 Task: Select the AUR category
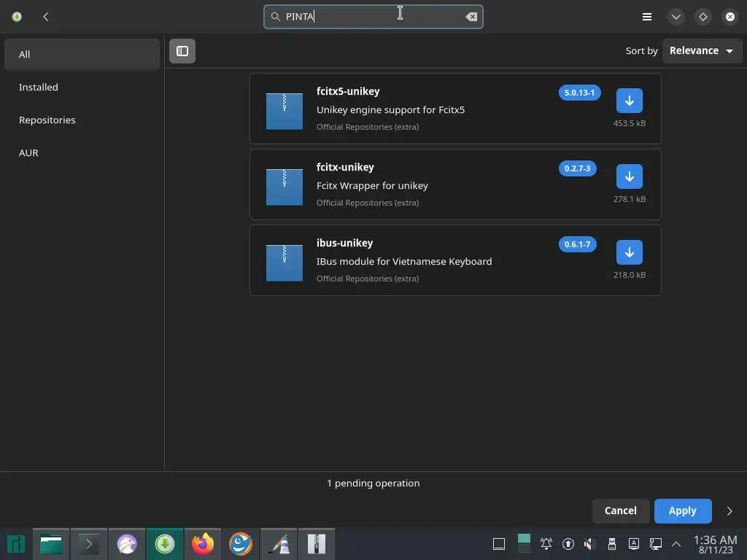[82, 153]
